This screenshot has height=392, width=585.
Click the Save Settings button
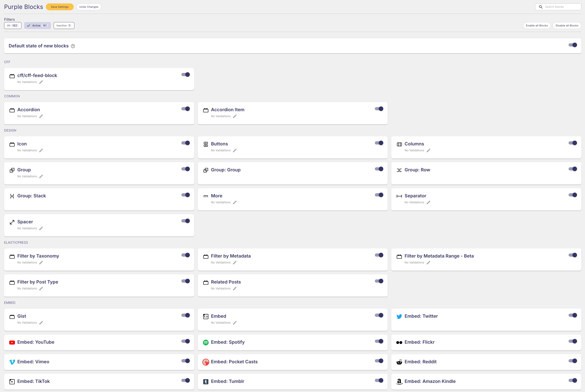60,7
